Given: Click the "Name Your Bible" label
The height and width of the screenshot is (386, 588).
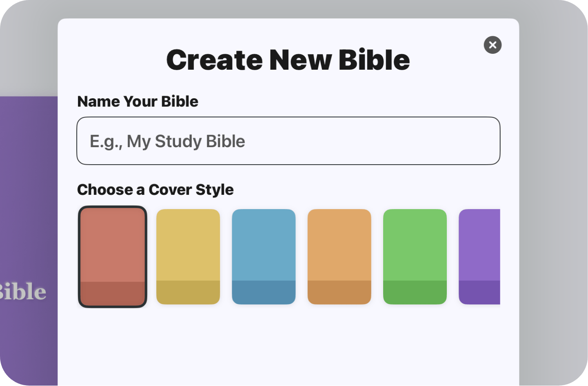Looking at the screenshot, I should [138, 101].
